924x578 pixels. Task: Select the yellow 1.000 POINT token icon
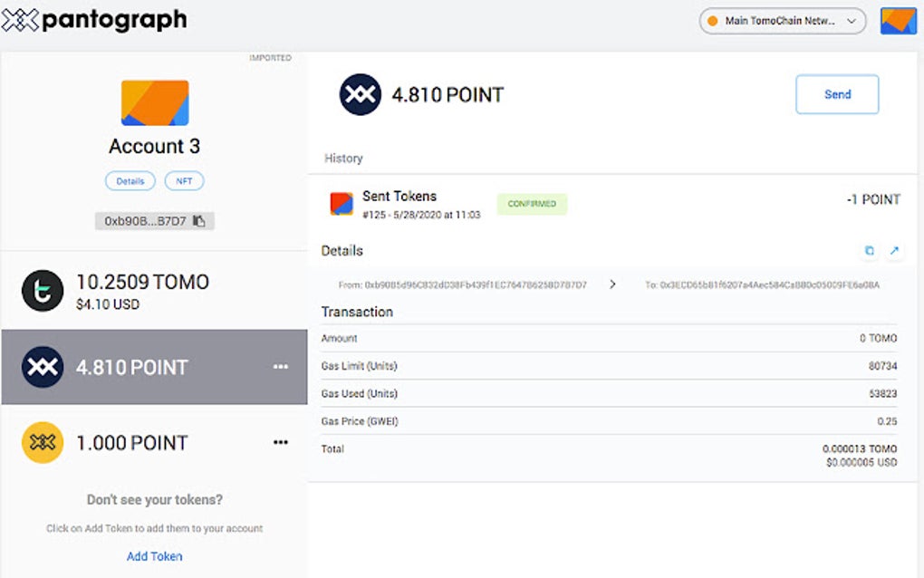pos(41,443)
